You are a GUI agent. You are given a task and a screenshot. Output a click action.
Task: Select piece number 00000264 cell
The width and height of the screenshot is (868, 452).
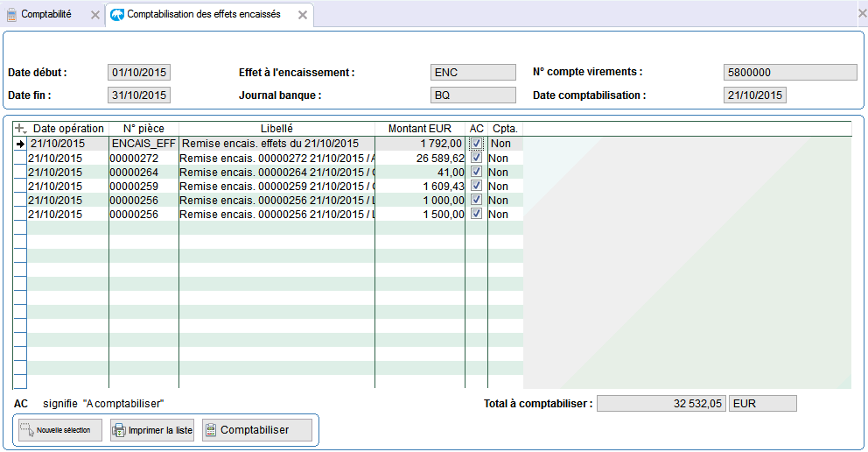143,173
